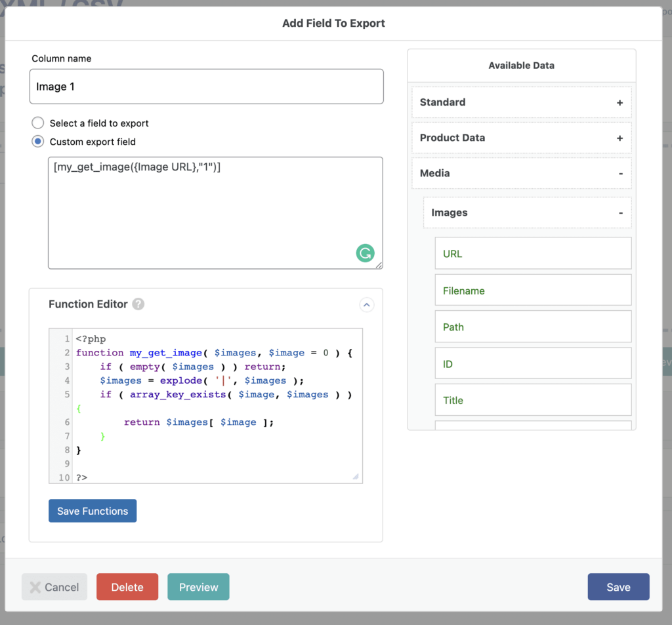Collapse the Function Editor panel with the chevron

[x=366, y=305]
